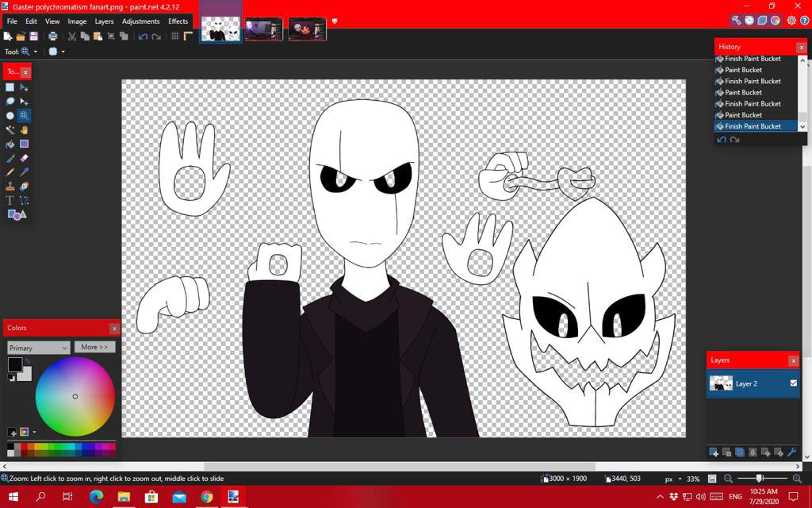Image resolution: width=812 pixels, height=508 pixels.
Task: Select the Lasso Select tool
Action: (x=10, y=101)
